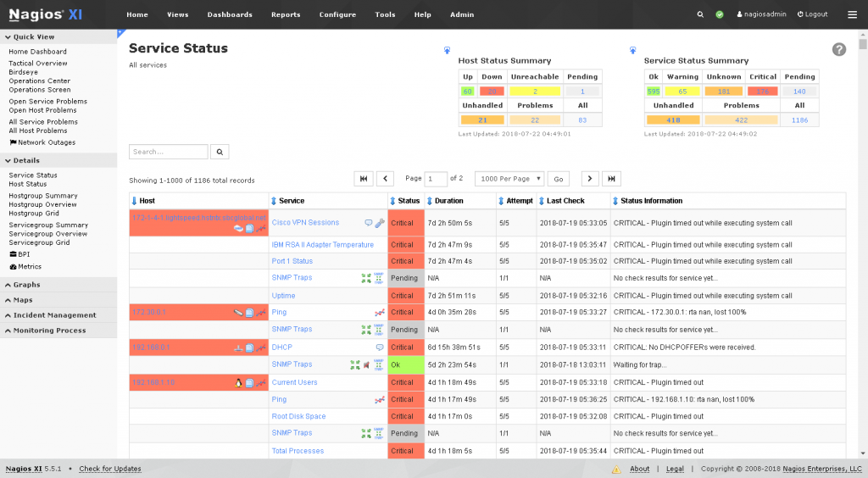The image size is (868, 478).
Task: Click the page number input field
Action: click(x=436, y=179)
